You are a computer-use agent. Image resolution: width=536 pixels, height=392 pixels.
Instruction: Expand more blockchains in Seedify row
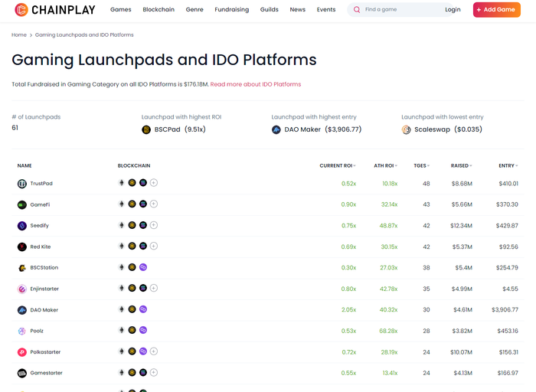pyautogui.click(x=154, y=225)
